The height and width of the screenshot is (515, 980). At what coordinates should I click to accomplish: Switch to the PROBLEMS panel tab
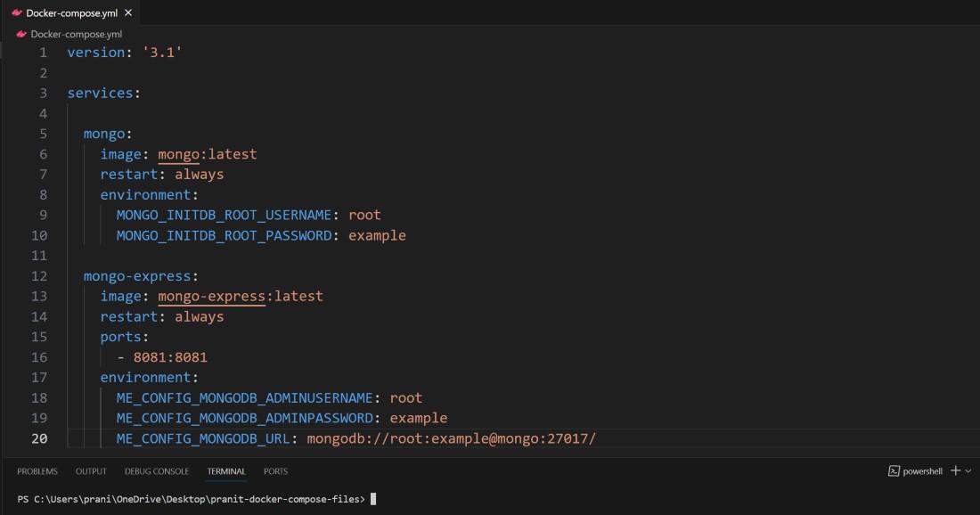(37, 471)
